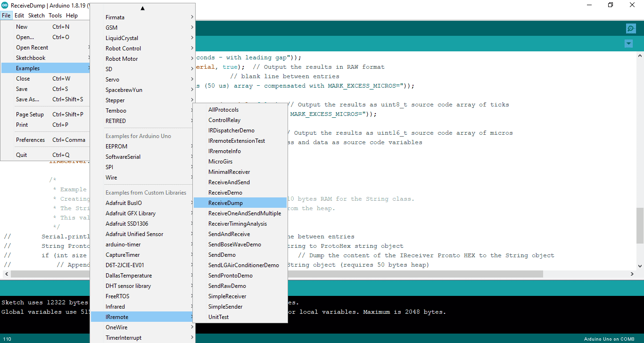Open the MinimalReceiver example
This screenshot has width=644, height=343.
pyautogui.click(x=240, y=172)
